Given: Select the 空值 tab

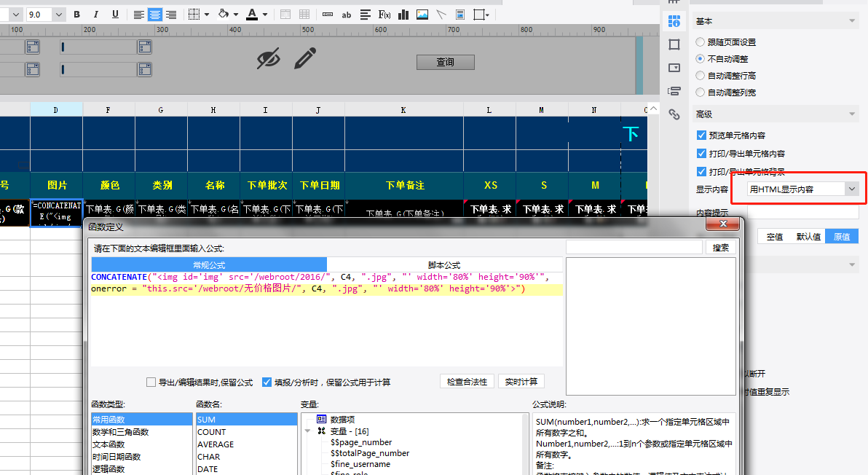Looking at the screenshot, I should [x=775, y=236].
